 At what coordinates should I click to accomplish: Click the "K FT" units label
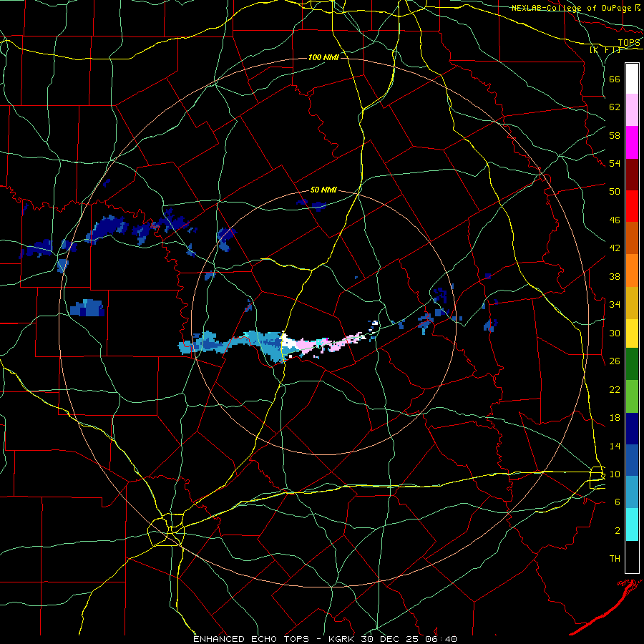605,49
